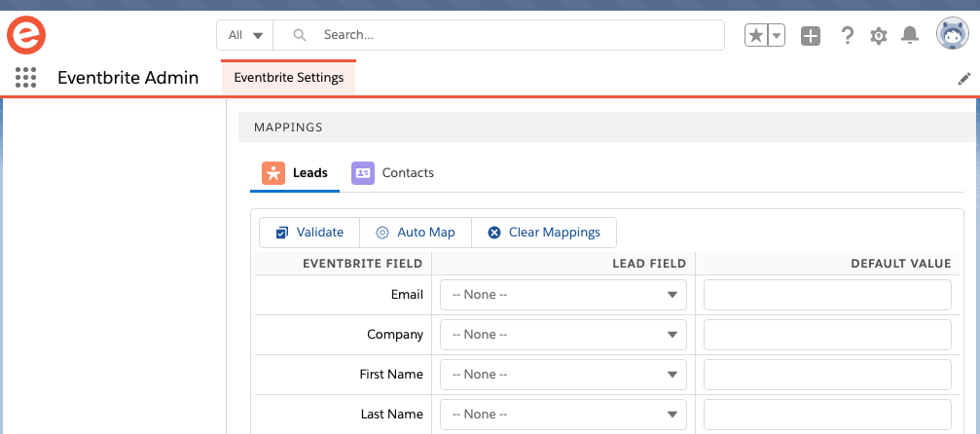Viewport: 980px width, 434px height.
Task: Click the Clear Mappings button
Action: pos(544,233)
